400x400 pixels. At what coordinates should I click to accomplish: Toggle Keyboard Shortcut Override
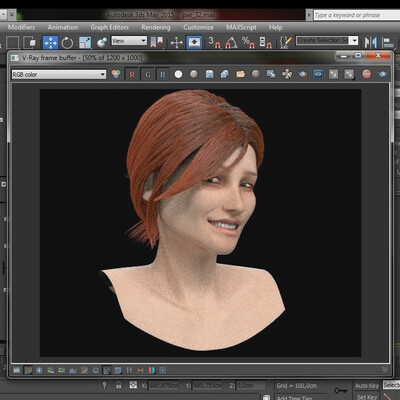pos(194,42)
